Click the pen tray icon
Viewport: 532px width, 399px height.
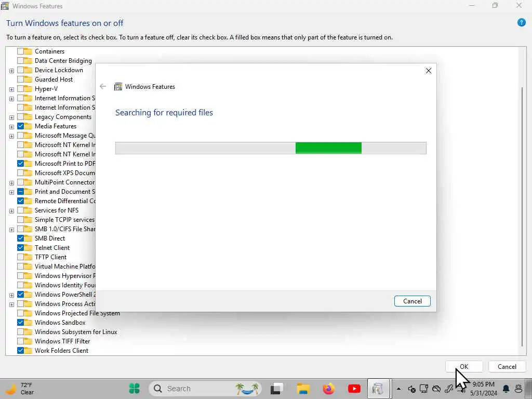tap(449, 389)
